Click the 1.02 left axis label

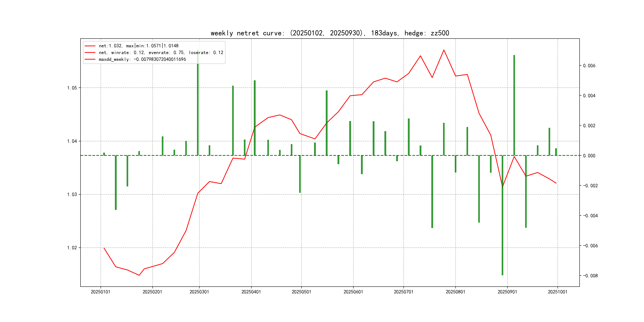(72, 248)
